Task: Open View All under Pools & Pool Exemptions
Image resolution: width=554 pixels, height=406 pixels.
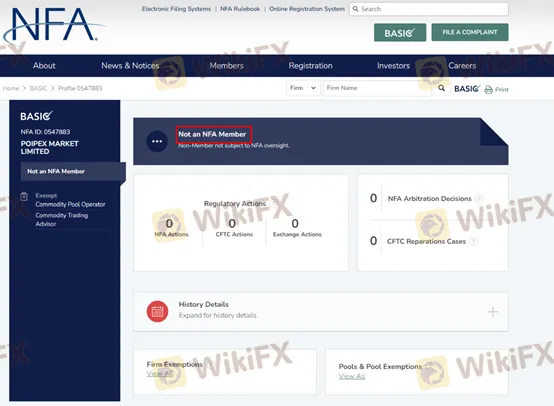Action: [352, 376]
